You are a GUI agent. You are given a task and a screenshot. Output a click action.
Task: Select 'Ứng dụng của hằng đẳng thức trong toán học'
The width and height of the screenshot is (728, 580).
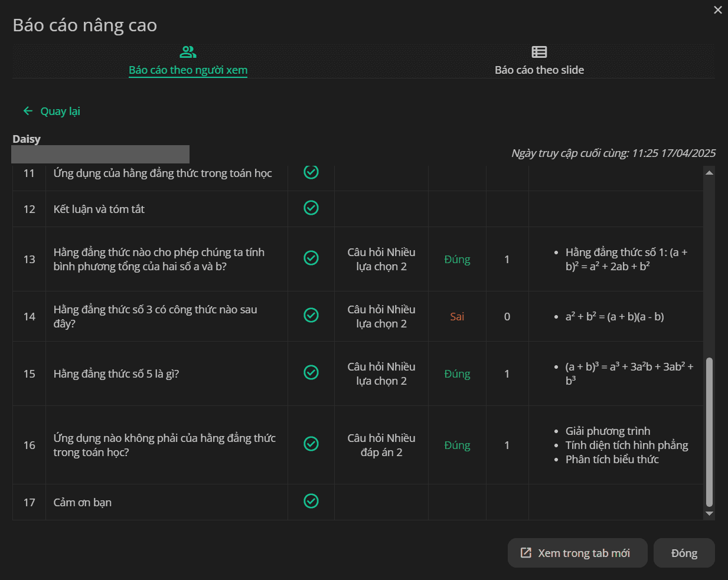[x=162, y=173]
